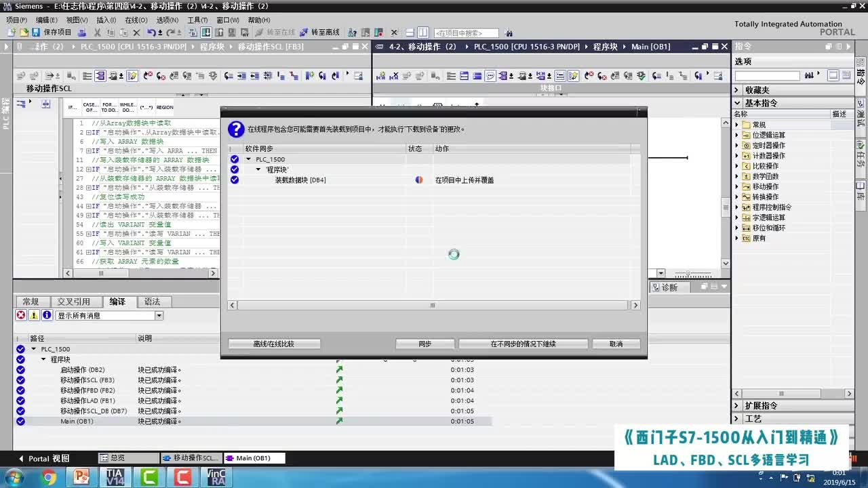Click the go-to arrow for 启动操作 (DB2) row
This screenshot has height=488, width=868.
pos(339,369)
